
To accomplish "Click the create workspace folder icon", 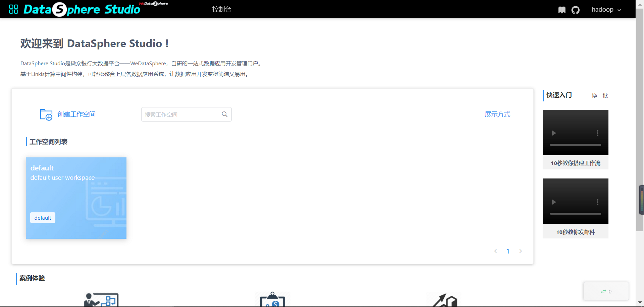I will pos(46,114).
